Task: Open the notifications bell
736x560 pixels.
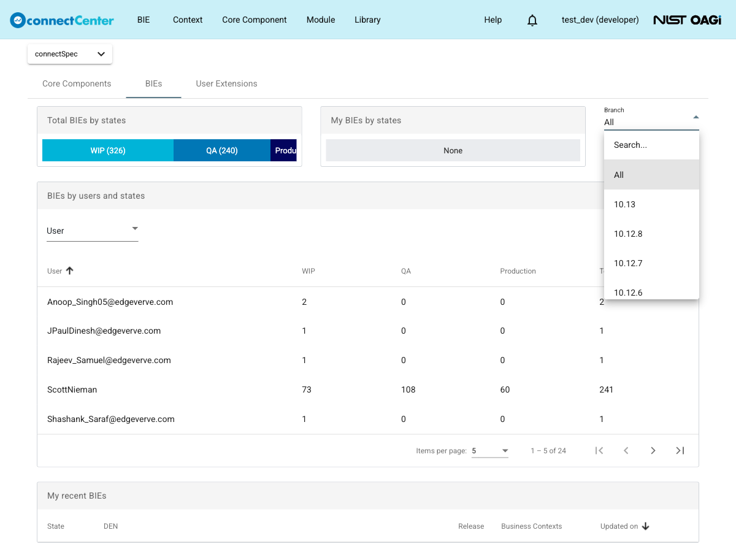Action: click(x=532, y=20)
